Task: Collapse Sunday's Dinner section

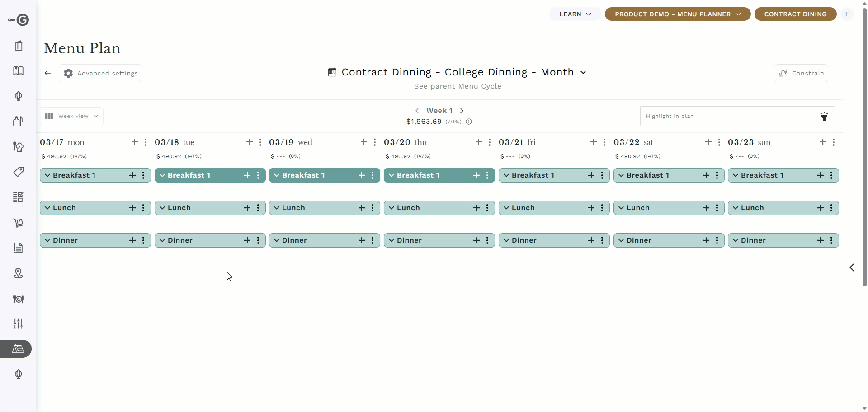Action: point(736,240)
